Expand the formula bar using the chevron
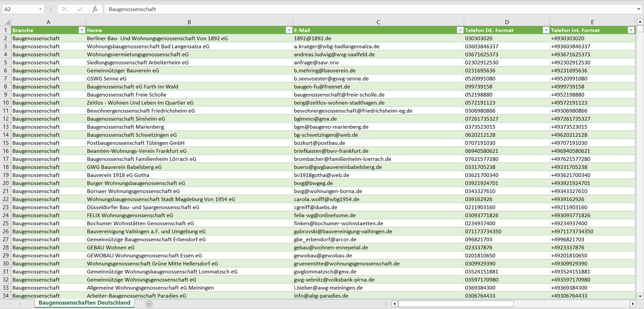 (639, 9)
